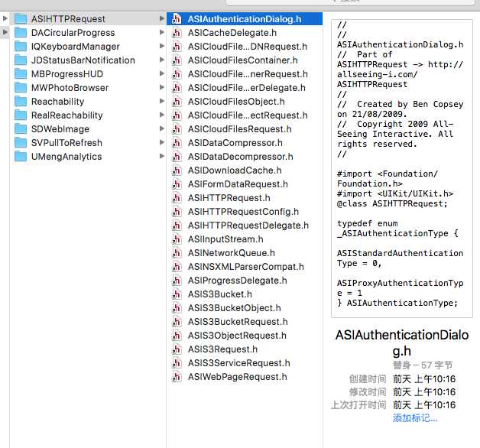Click header file icon for ASIAuthenticationDialog.h

(177, 19)
